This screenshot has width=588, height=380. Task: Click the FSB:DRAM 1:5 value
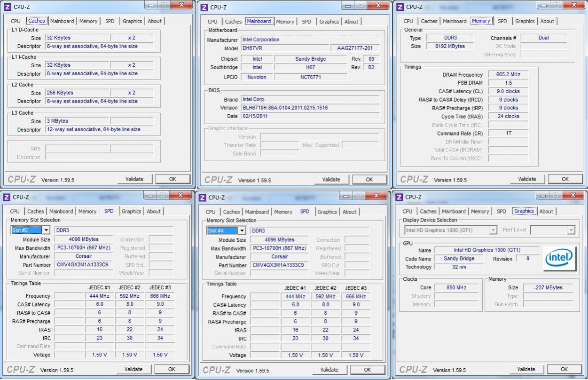tap(508, 83)
